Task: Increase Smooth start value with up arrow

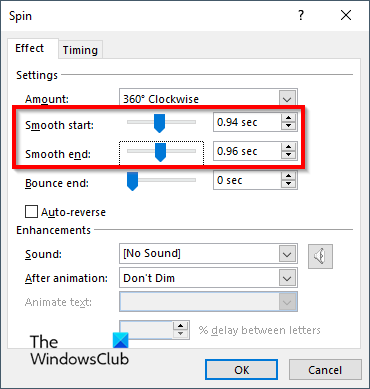Action: (x=289, y=118)
